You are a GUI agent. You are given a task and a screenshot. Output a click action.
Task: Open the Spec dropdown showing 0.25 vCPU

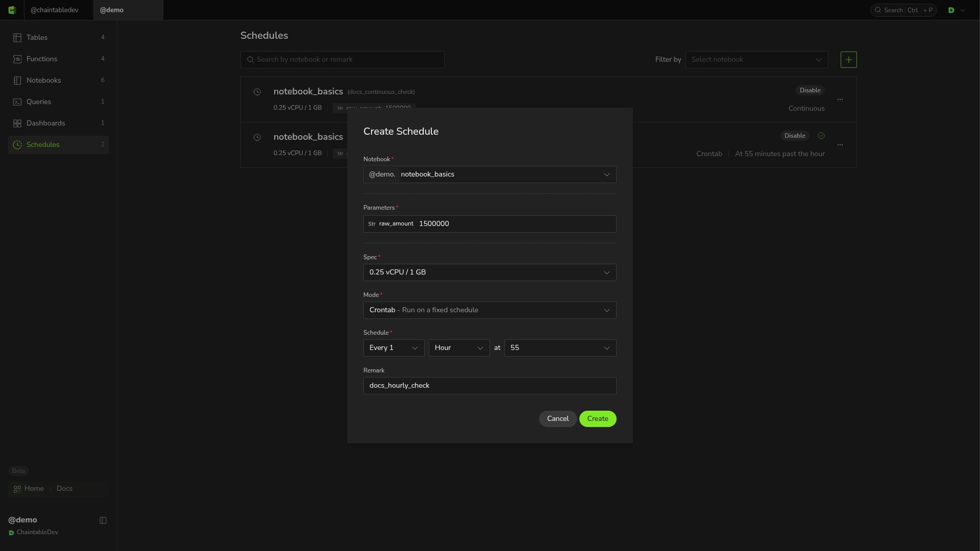490,272
